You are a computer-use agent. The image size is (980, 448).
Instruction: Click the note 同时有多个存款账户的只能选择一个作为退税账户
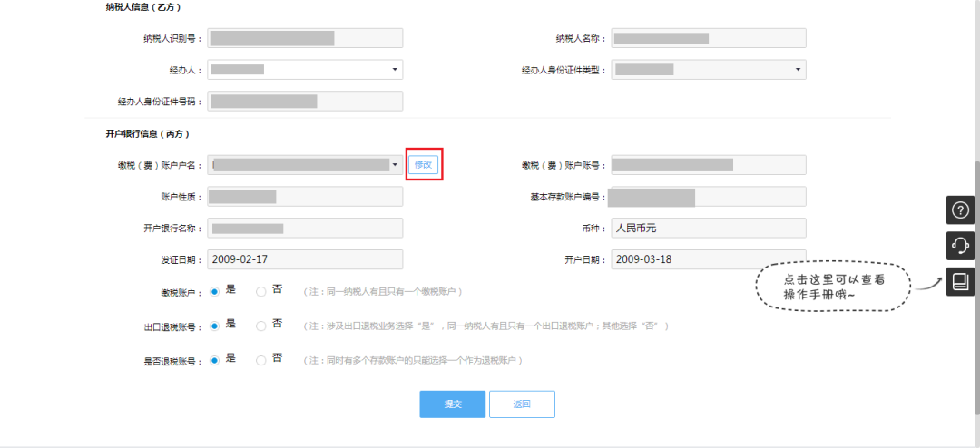tap(413, 361)
